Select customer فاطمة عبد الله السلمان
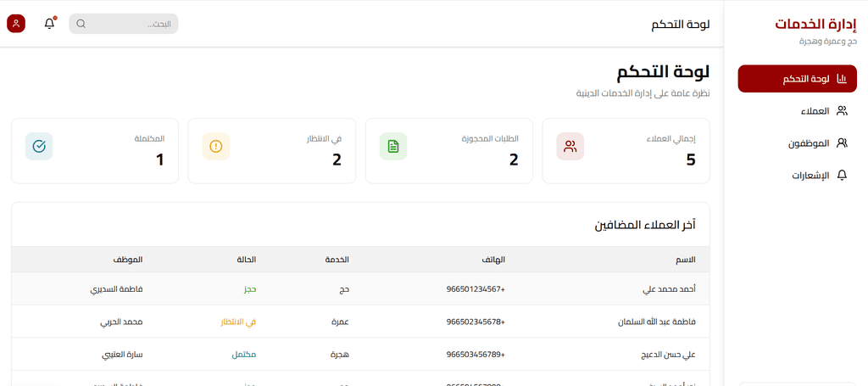The height and width of the screenshot is (386, 868). click(x=657, y=322)
